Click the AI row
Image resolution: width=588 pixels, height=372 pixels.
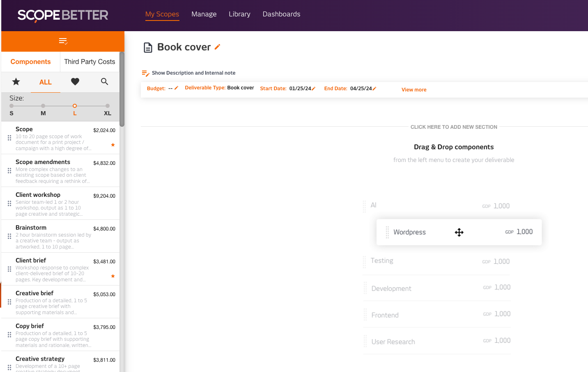[436, 205]
